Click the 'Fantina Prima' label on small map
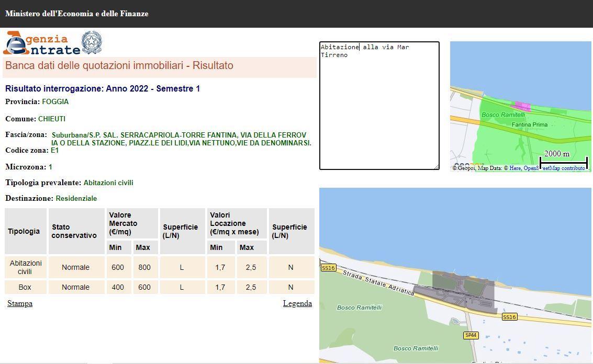The image size is (593, 364). (530, 125)
